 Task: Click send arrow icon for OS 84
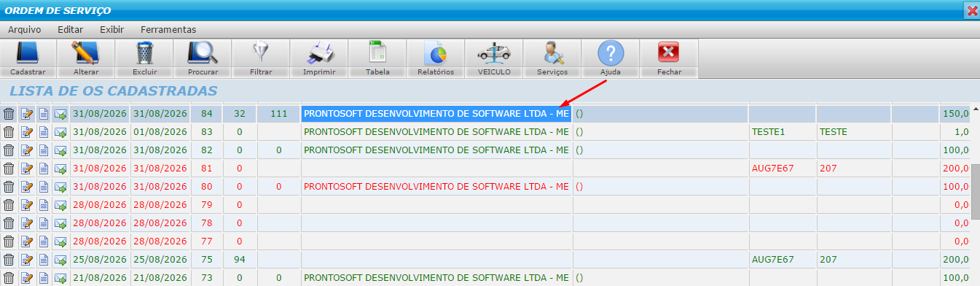tap(60, 114)
